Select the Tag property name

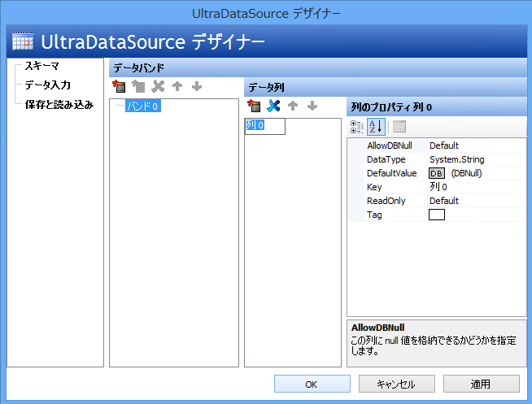pos(374,215)
